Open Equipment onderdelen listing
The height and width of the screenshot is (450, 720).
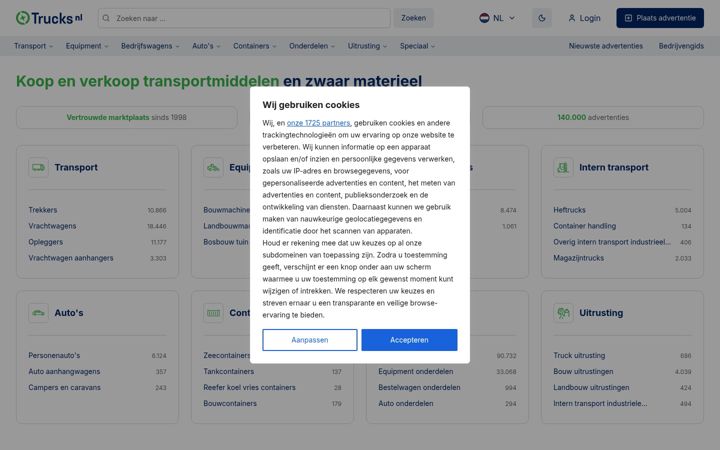click(x=416, y=371)
